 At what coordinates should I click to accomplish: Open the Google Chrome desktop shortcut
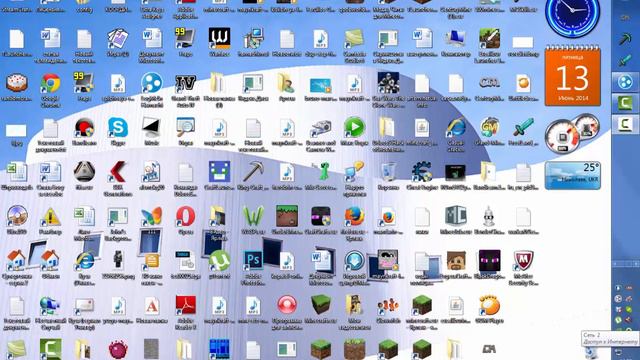coord(50,84)
